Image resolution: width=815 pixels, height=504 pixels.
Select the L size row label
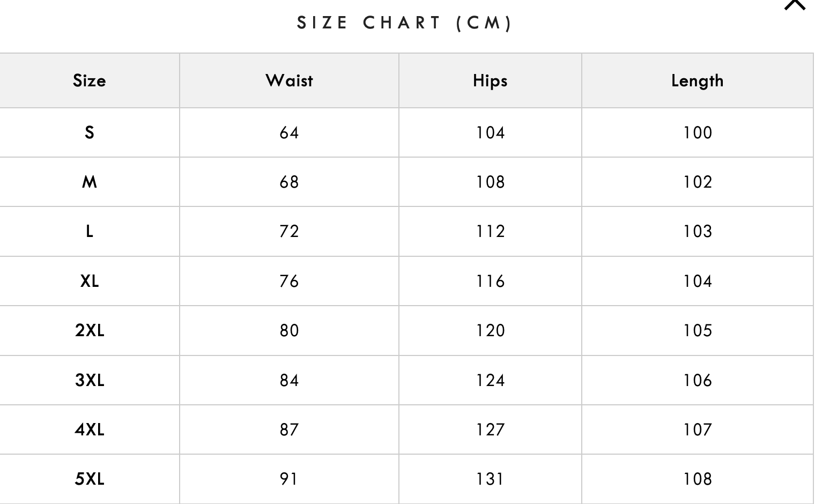[90, 232]
